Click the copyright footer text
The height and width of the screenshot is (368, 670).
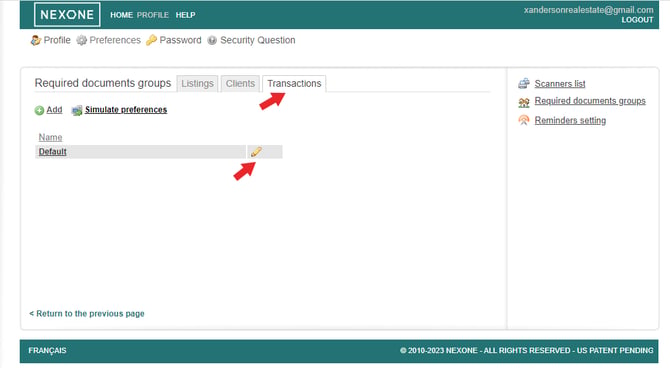(526, 350)
